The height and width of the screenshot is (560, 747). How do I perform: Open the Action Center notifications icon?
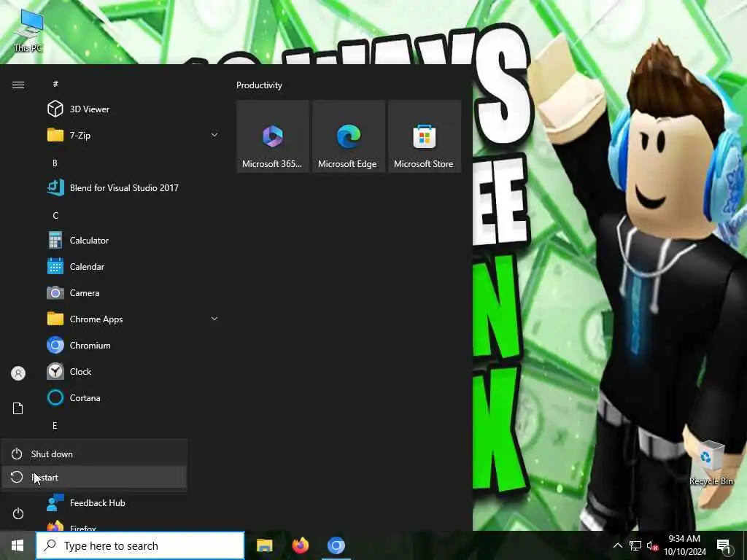coord(724,545)
